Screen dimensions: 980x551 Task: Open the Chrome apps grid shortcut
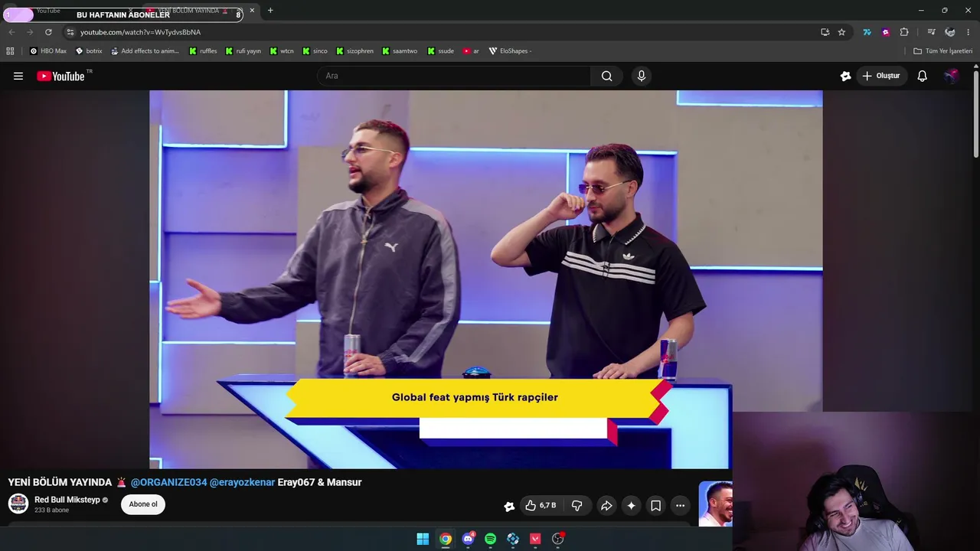pos(10,51)
